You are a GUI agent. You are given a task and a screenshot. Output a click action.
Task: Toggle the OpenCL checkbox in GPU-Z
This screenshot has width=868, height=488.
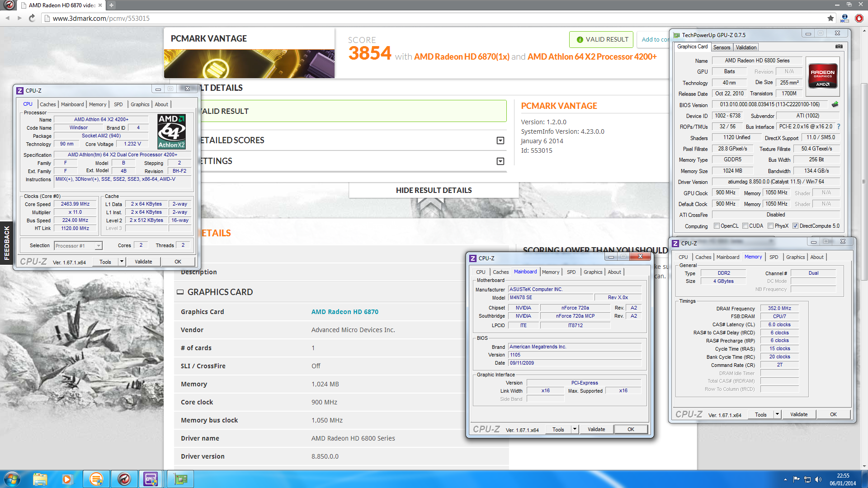[x=717, y=226]
